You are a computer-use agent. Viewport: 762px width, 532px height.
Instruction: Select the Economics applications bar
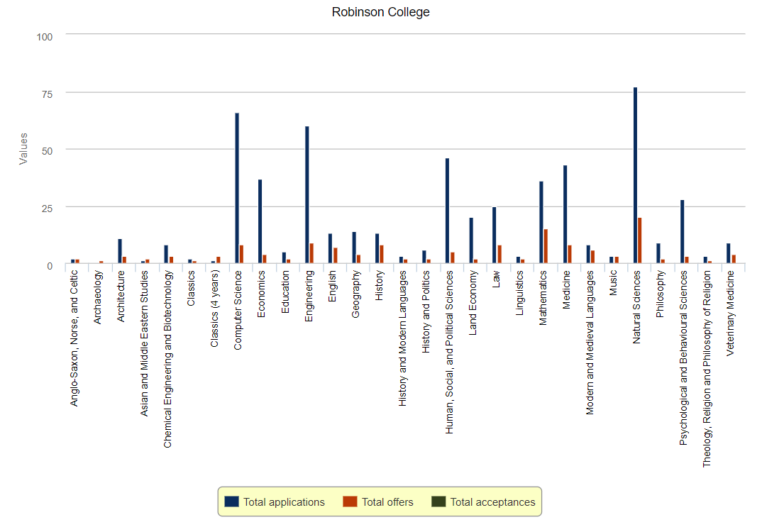click(x=260, y=221)
